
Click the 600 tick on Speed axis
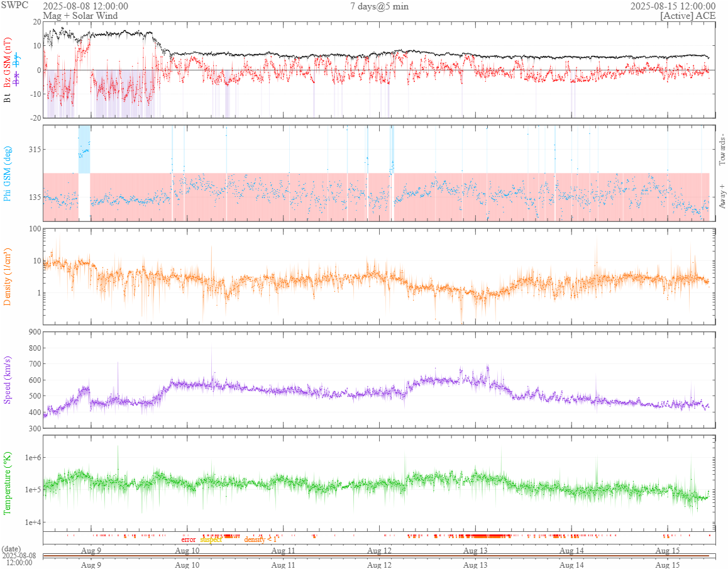[x=35, y=380]
